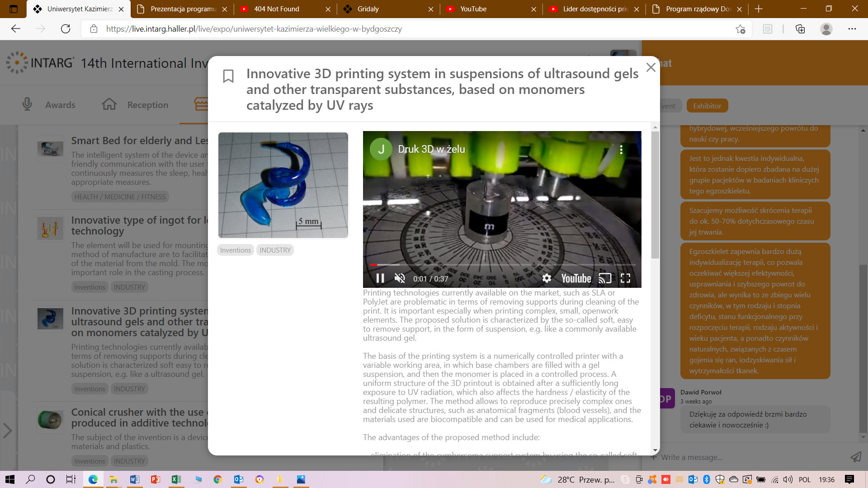Open Outlook from the taskbar
The width and height of the screenshot is (868, 488).
tap(239, 479)
